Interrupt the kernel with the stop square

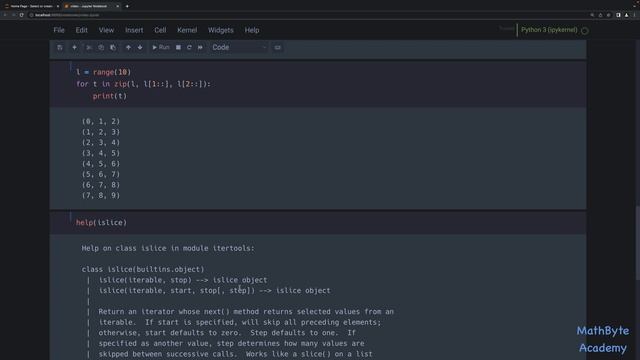178,47
